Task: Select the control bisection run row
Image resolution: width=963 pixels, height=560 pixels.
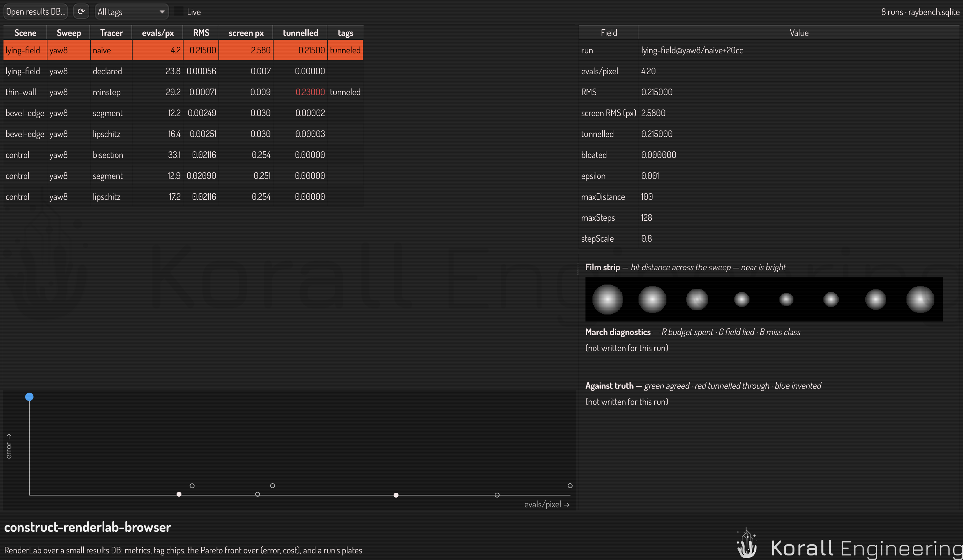Action: (x=183, y=155)
